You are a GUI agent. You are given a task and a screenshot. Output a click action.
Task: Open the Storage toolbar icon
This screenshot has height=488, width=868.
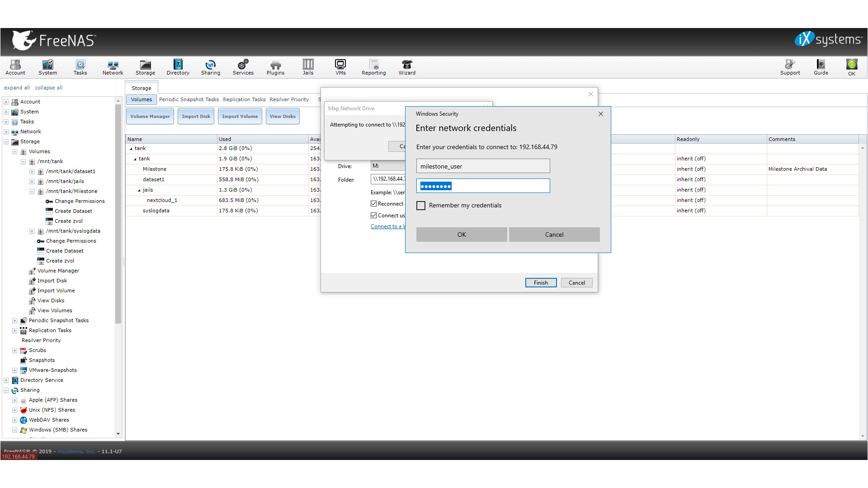coord(145,67)
